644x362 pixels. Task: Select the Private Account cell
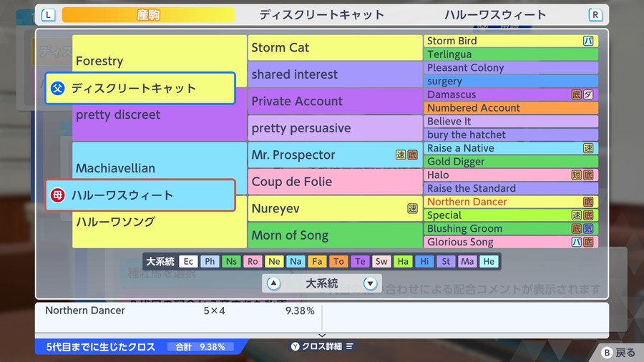tap(335, 101)
